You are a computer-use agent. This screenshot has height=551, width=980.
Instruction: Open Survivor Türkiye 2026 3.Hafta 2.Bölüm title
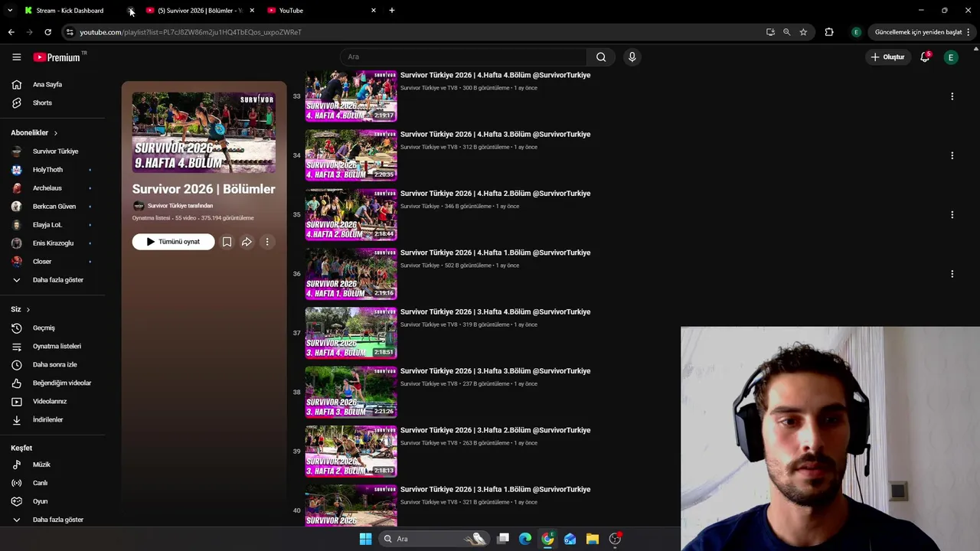tap(495, 430)
